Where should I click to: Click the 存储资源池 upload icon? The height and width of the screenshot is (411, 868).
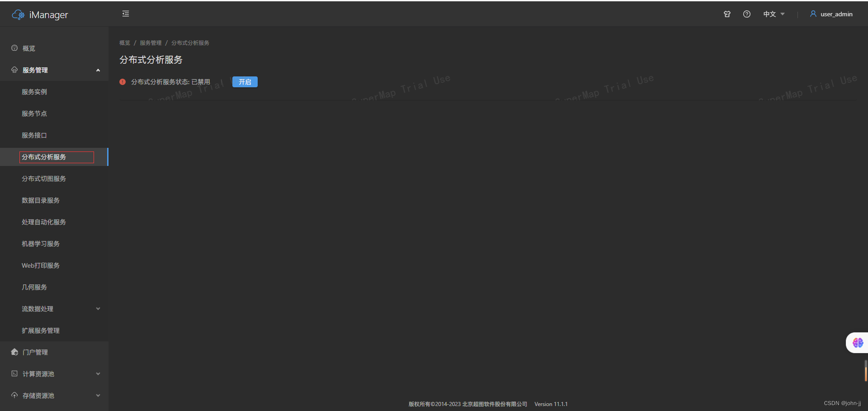point(14,395)
